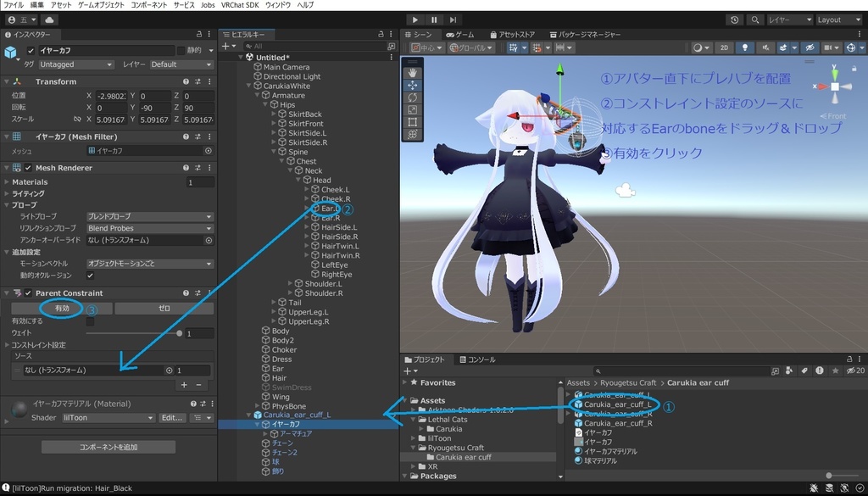Open the コンポーネント menu

coord(149,5)
